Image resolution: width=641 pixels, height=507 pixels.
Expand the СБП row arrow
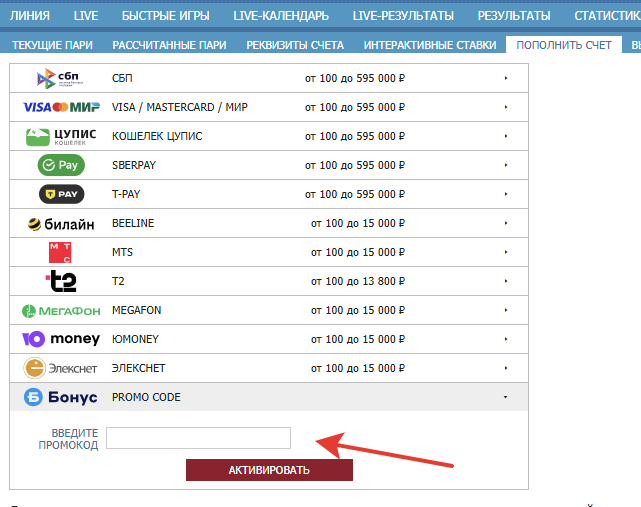[506, 78]
